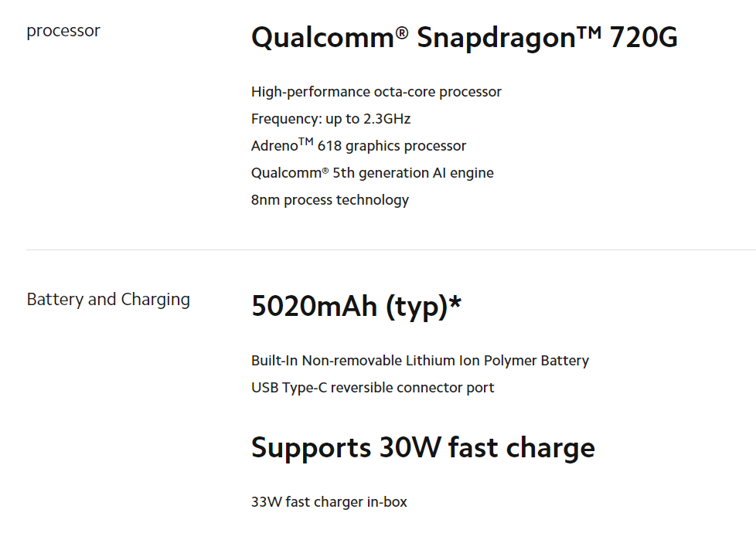The width and height of the screenshot is (756, 533).
Task: Click the Supports 30W fast charge heading
Action: (423, 448)
